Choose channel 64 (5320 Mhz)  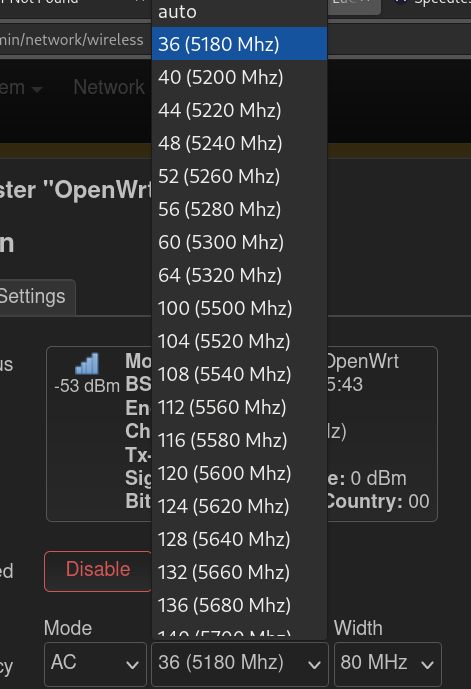coord(239,275)
